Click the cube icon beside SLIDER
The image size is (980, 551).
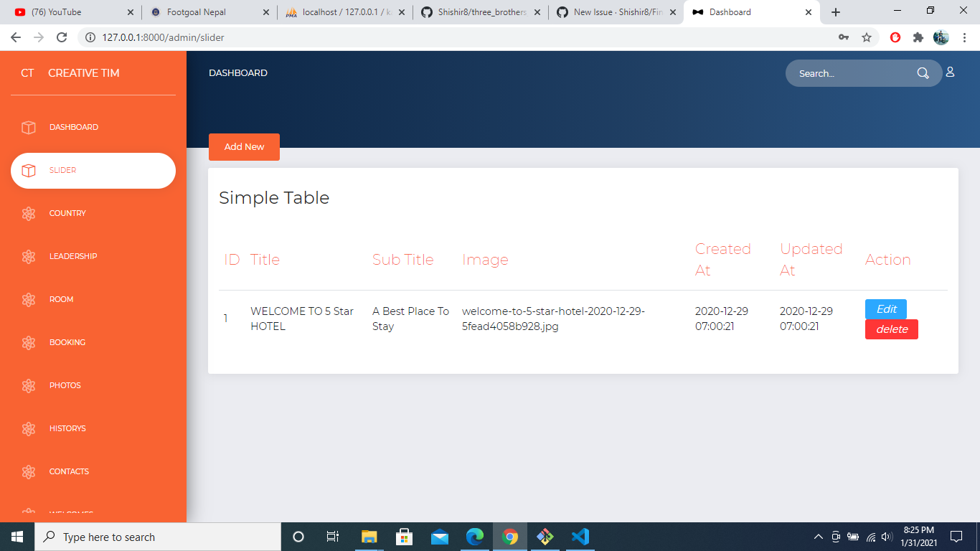coord(29,170)
